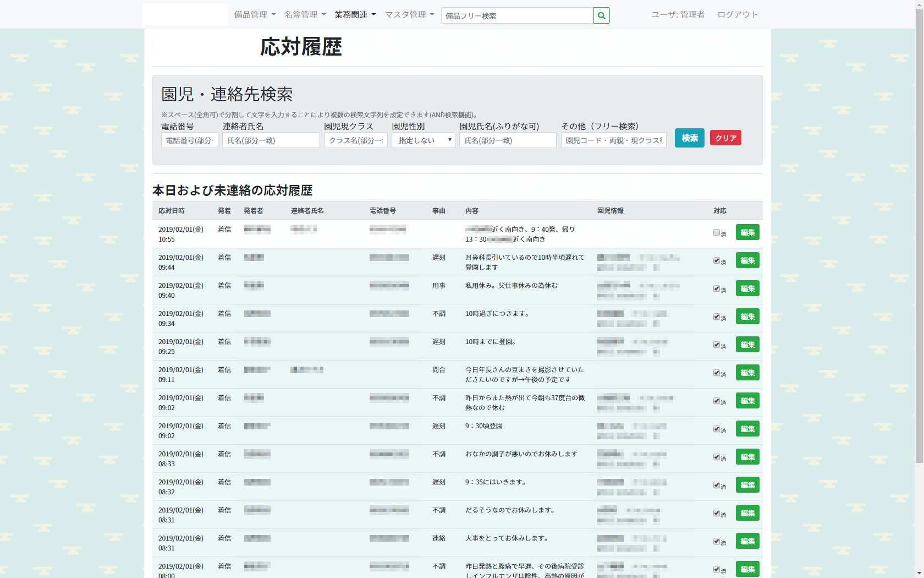Click 編集 button for the 09:34 entry
This screenshot has width=924, height=578.
click(x=747, y=317)
